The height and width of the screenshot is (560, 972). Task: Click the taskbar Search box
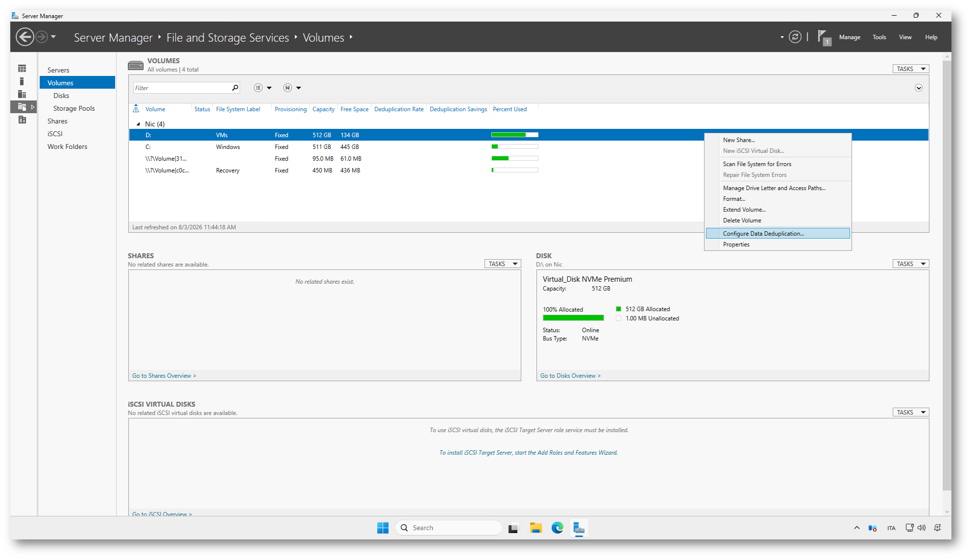click(x=449, y=528)
